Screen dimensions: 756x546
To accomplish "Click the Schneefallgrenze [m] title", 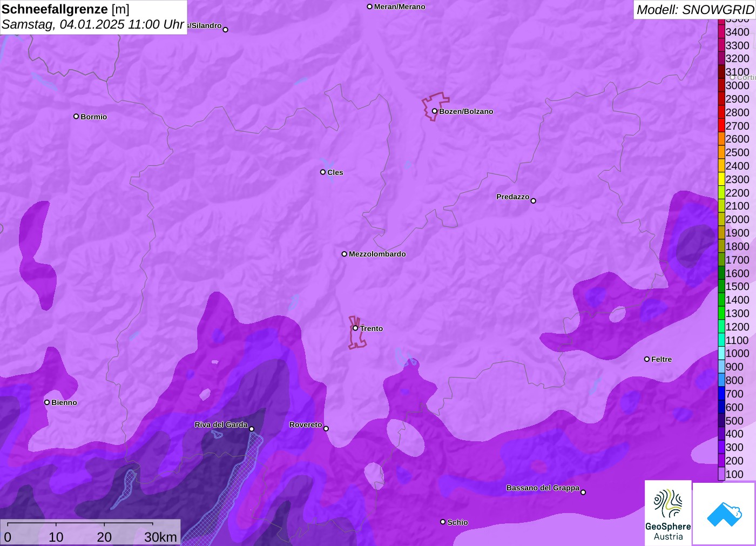I will click(x=66, y=9).
